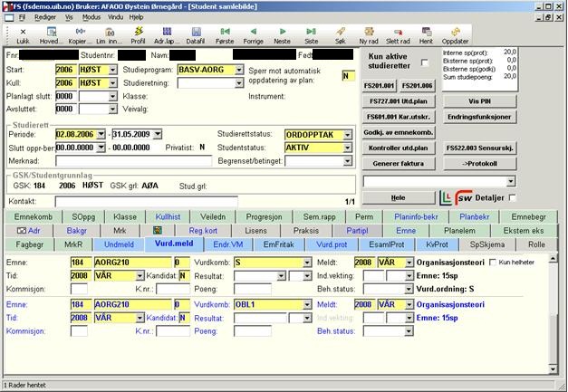Click the ->Protokoll button

coord(479,164)
